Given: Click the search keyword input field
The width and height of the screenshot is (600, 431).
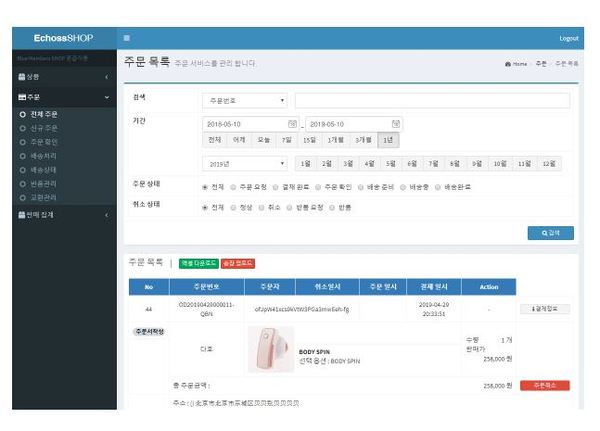Looking at the screenshot, I should (432, 101).
